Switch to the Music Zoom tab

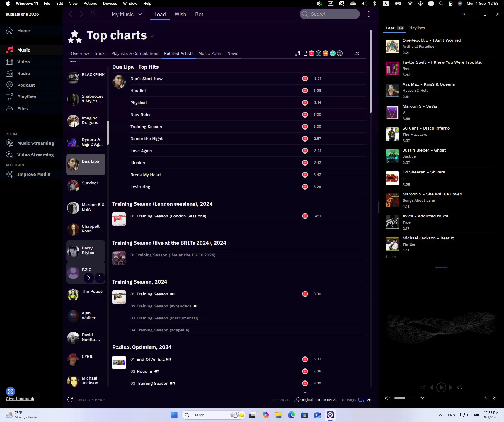pyautogui.click(x=210, y=53)
